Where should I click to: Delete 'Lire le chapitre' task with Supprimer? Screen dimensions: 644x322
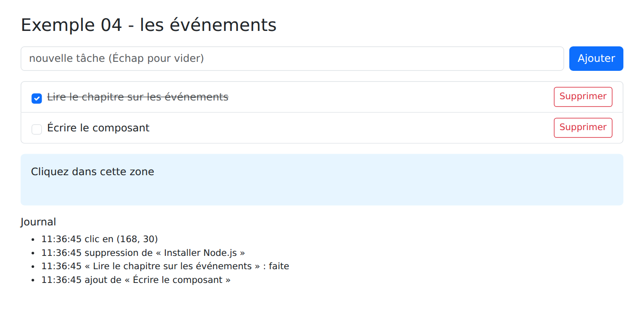(x=583, y=97)
